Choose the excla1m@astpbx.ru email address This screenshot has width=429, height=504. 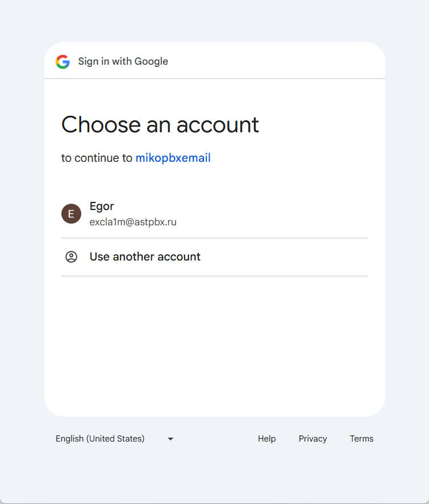point(133,222)
